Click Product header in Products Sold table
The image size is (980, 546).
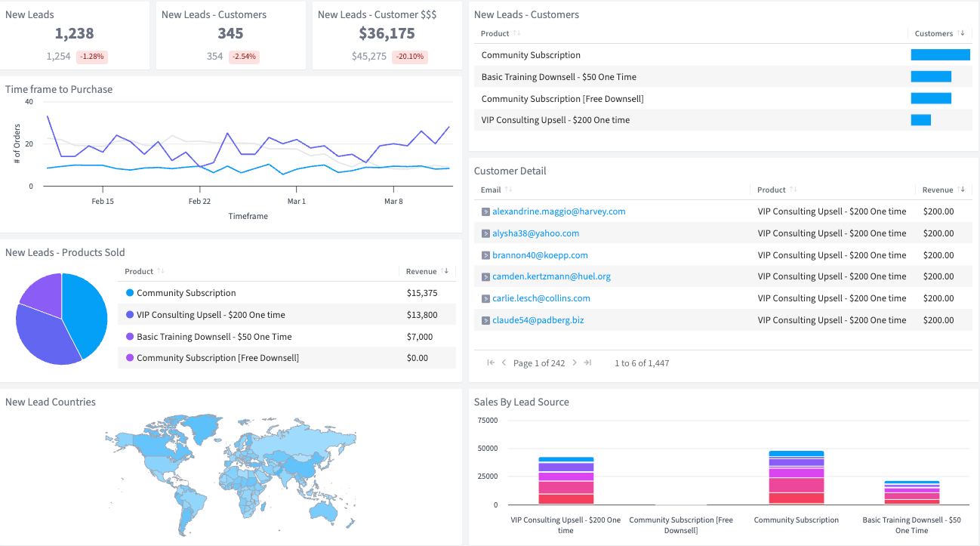click(x=139, y=272)
